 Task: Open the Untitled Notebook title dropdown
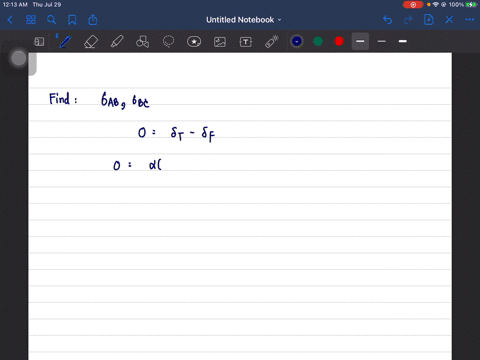pos(244,20)
